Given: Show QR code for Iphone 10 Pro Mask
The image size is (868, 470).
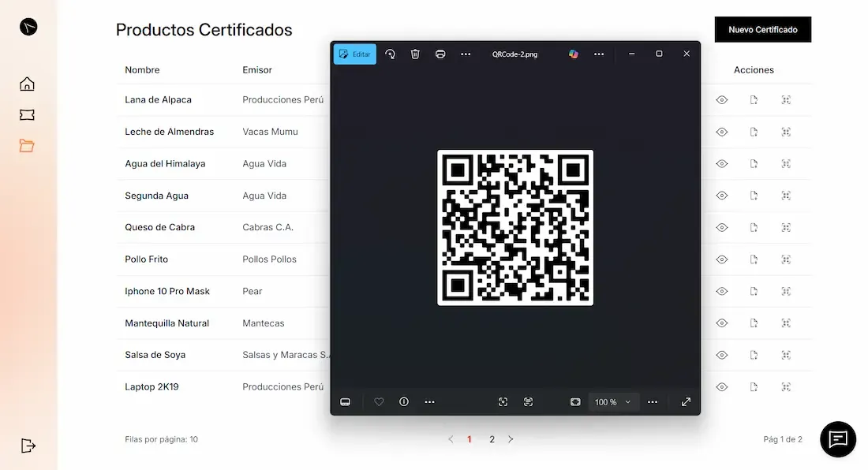Looking at the screenshot, I should [786, 292].
